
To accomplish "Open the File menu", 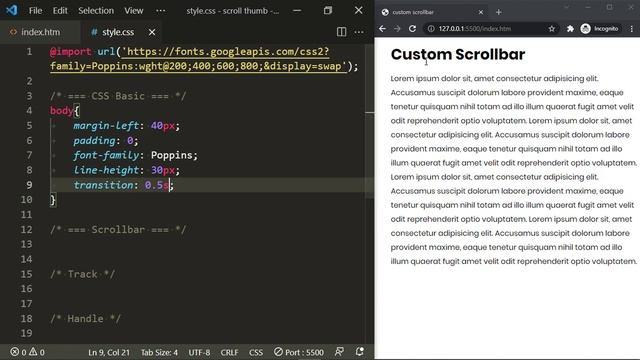I will click(36, 11).
